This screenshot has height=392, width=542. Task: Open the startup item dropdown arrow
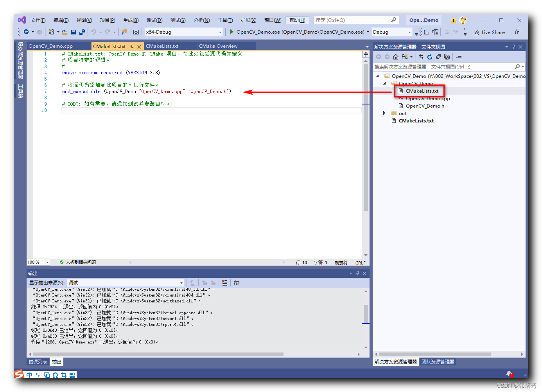pyautogui.click(x=368, y=32)
